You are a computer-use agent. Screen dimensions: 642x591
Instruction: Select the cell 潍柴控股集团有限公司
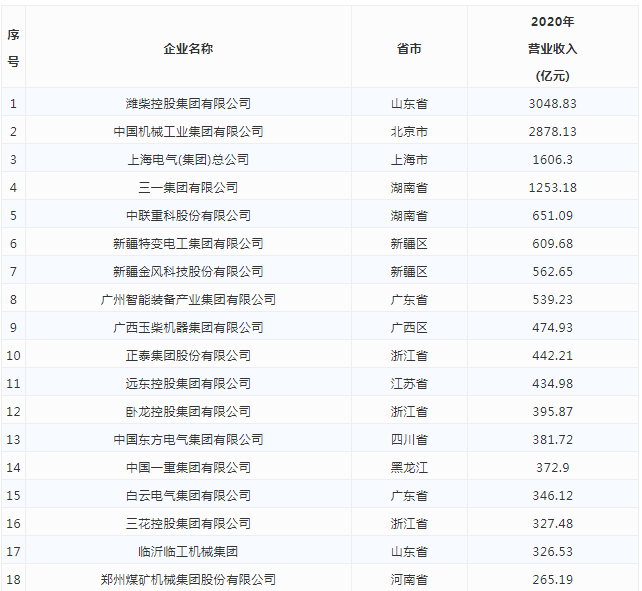point(188,104)
